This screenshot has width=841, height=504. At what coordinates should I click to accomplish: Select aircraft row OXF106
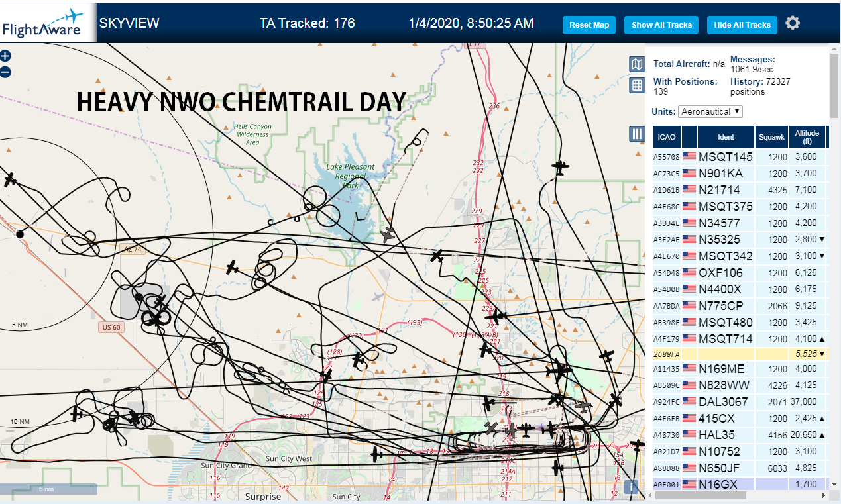click(x=740, y=273)
